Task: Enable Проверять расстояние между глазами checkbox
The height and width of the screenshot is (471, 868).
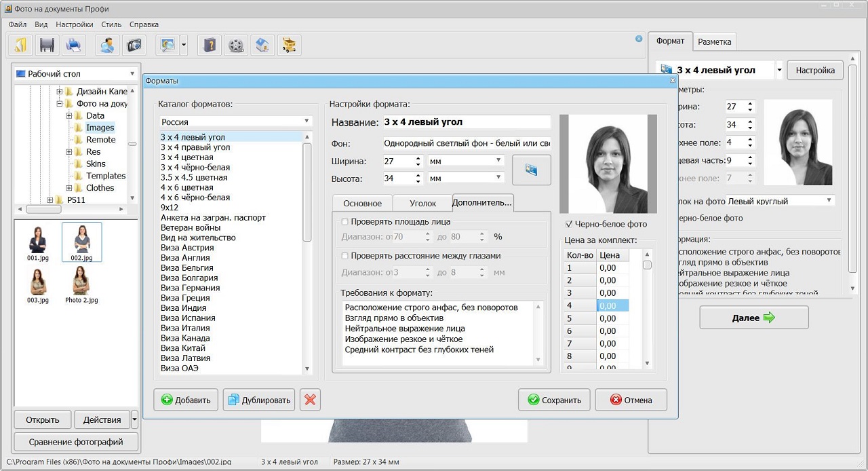Action: tap(345, 256)
